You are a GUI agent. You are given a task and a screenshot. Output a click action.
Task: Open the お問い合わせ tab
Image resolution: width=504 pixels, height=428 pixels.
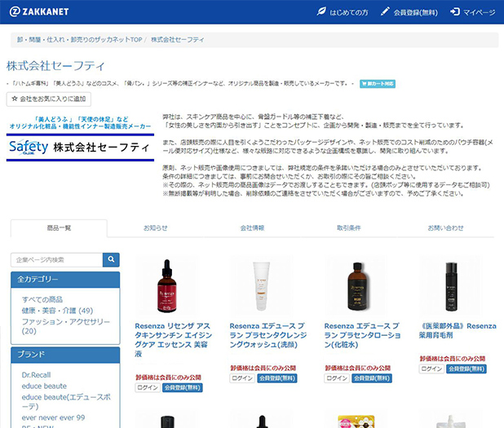(x=445, y=228)
